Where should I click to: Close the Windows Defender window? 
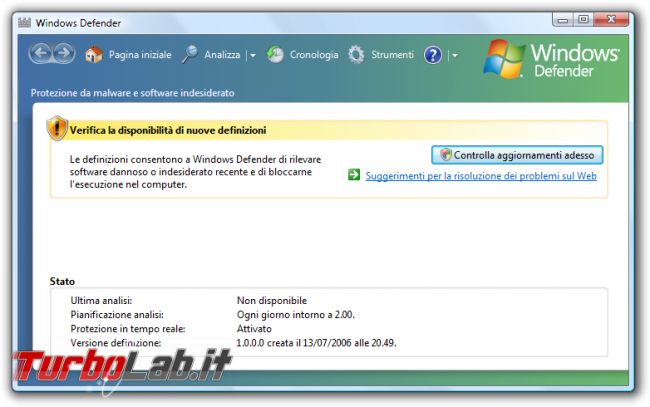pos(611,19)
